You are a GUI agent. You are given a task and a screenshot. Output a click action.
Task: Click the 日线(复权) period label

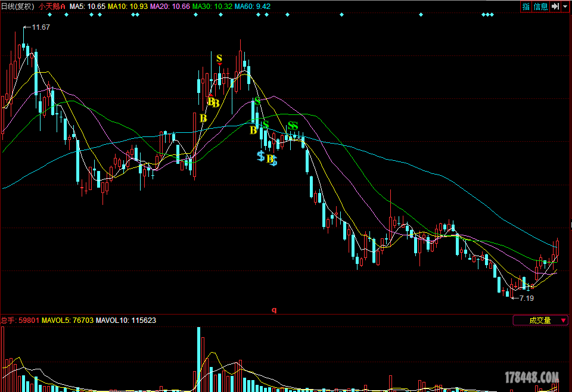pyautogui.click(x=18, y=7)
